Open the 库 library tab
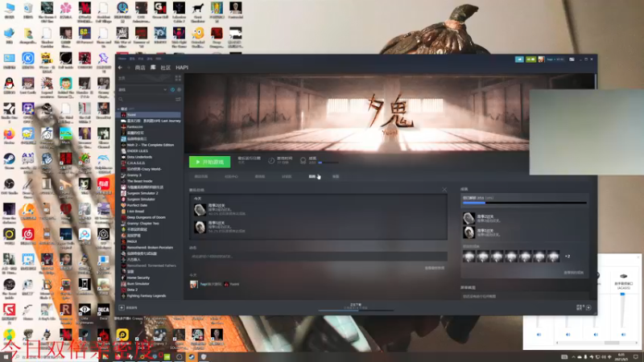This screenshot has width=644, height=362. click(x=153, y=68)
